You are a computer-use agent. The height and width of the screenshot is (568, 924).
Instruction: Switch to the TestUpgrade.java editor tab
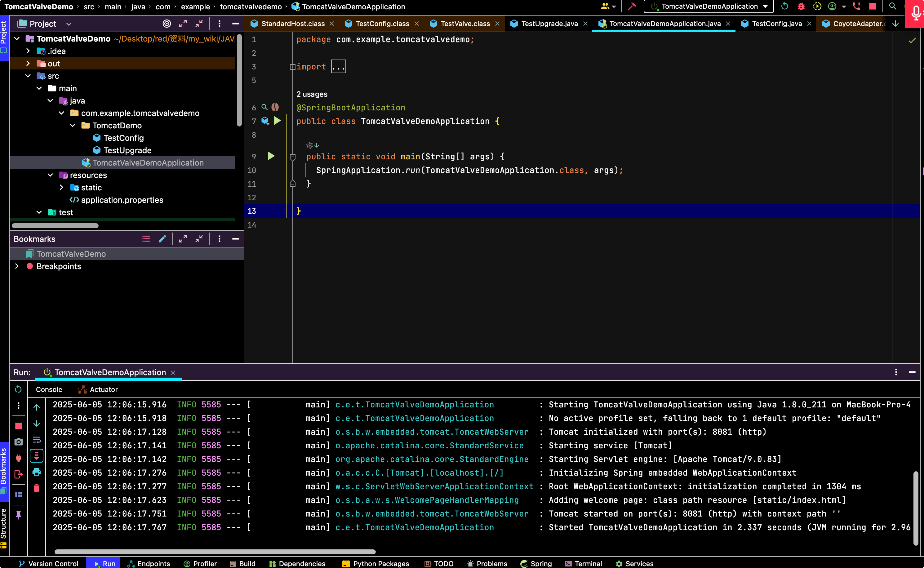(x=549, y=24)
